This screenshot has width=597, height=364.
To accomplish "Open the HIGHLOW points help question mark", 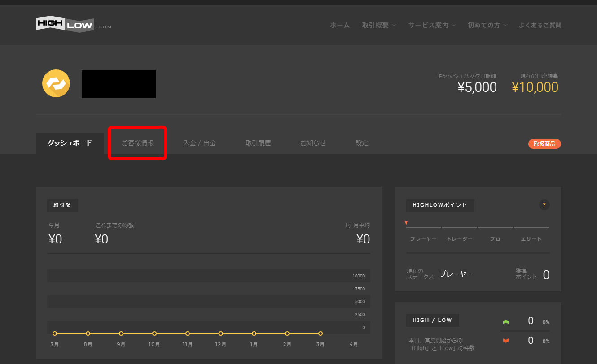I will pos(544,205).
